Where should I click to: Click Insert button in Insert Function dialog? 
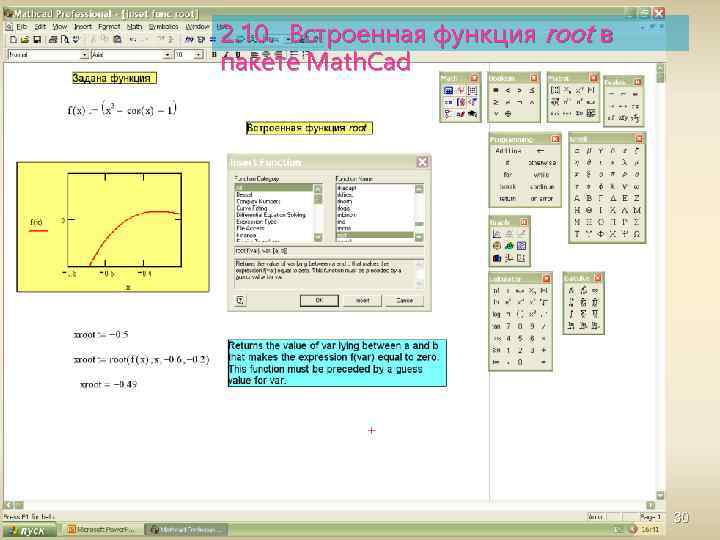(362, 300)
